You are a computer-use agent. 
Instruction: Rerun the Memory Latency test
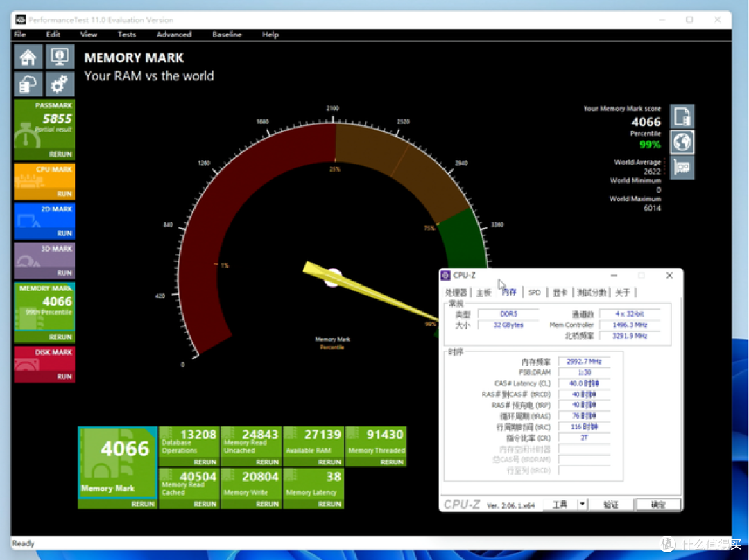coord(329,504)
